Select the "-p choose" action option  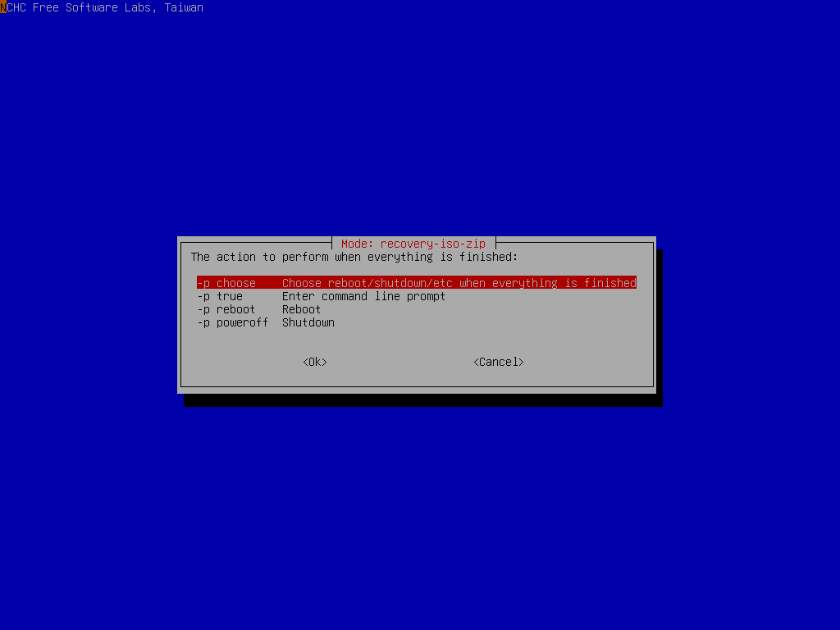pyautogui.click(x=226, y=282)
